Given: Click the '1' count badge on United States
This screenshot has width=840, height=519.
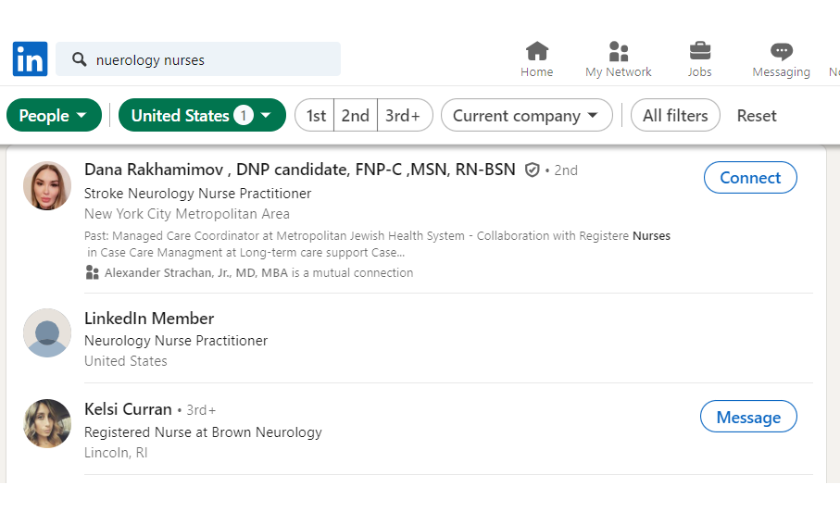Looking at the screenshot, I should [x=243, y=115].
